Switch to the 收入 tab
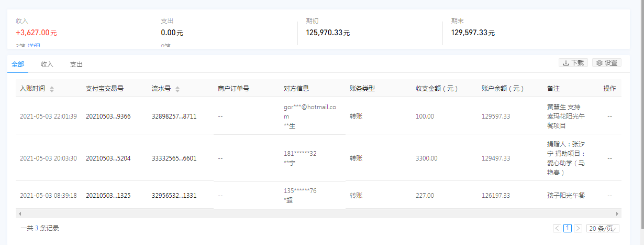 point(47,65)
